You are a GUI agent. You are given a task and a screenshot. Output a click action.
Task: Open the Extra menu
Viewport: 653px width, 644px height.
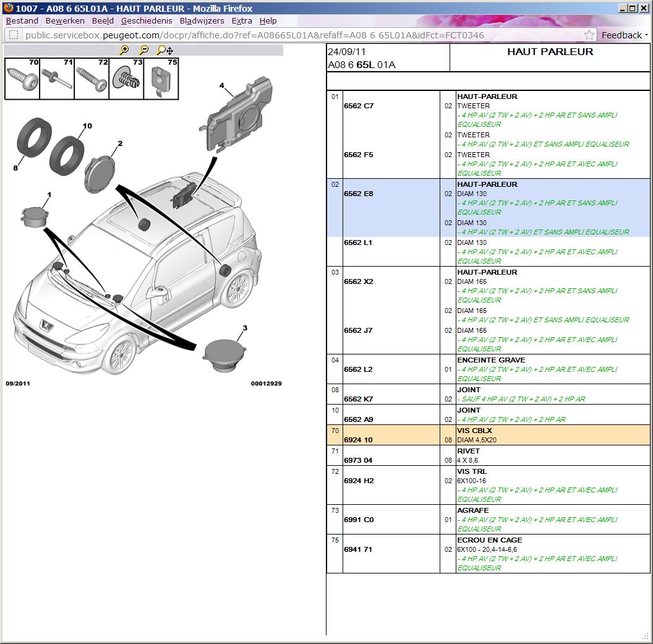[x=242, y=21]
